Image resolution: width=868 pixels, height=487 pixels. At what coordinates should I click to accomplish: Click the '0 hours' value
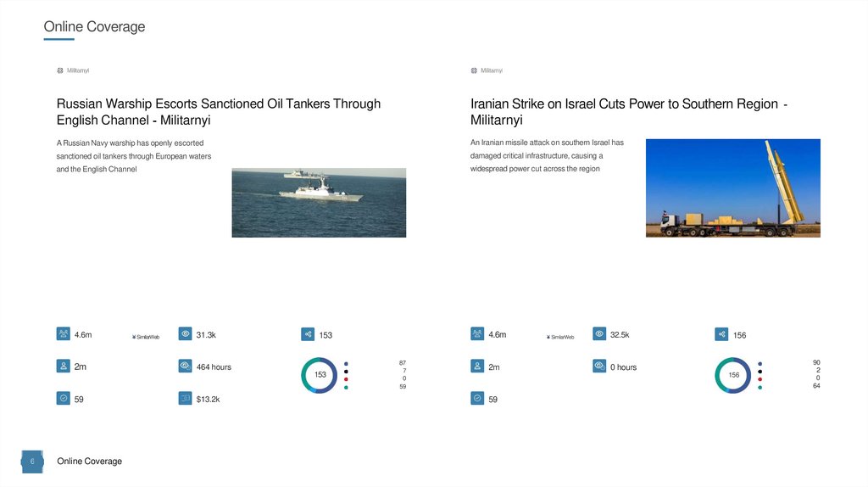coord(623,367)
